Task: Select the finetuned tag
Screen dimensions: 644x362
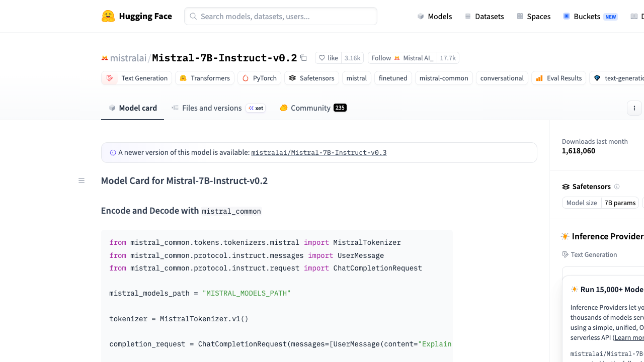Action: [x=393, y=78]
